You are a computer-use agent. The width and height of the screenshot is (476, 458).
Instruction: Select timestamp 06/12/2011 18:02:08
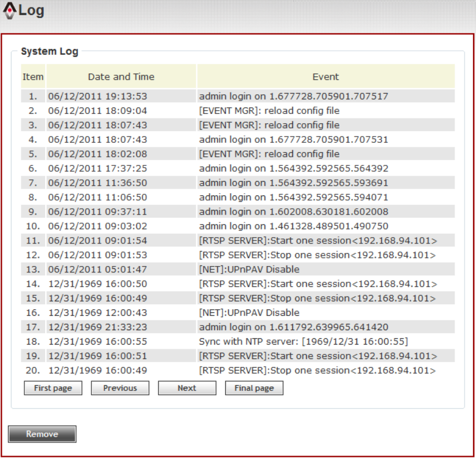point(98,154)
